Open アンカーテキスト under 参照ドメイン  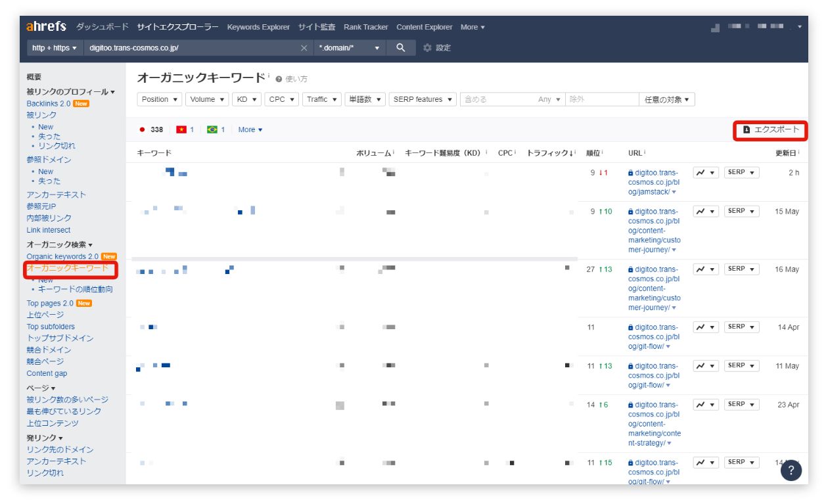tap(57, 195)
